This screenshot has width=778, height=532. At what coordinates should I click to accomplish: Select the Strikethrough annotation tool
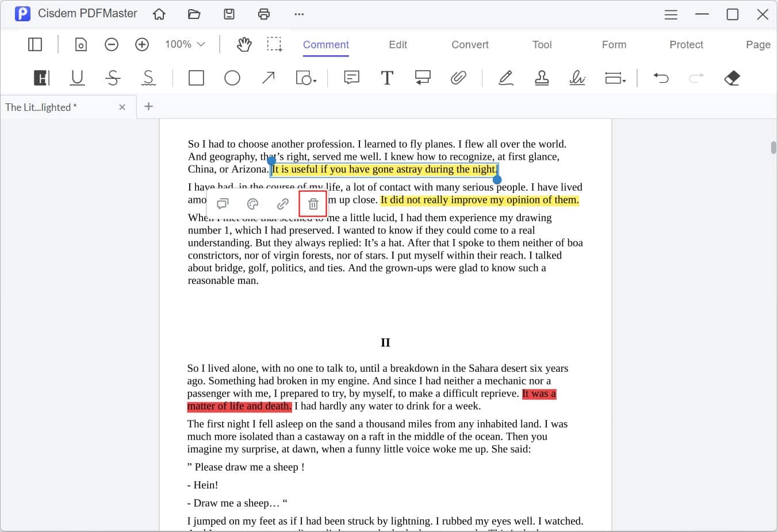(113, 78)
